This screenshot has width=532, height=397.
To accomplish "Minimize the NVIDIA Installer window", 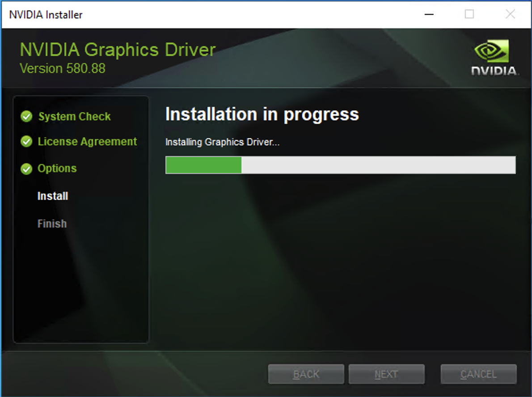I will click(x=429, y=14).
